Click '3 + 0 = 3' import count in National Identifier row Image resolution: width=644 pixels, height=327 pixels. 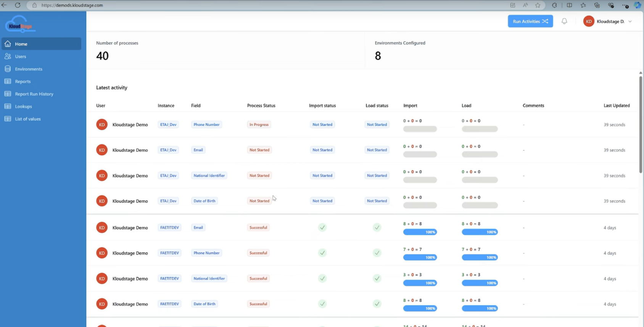412,275
